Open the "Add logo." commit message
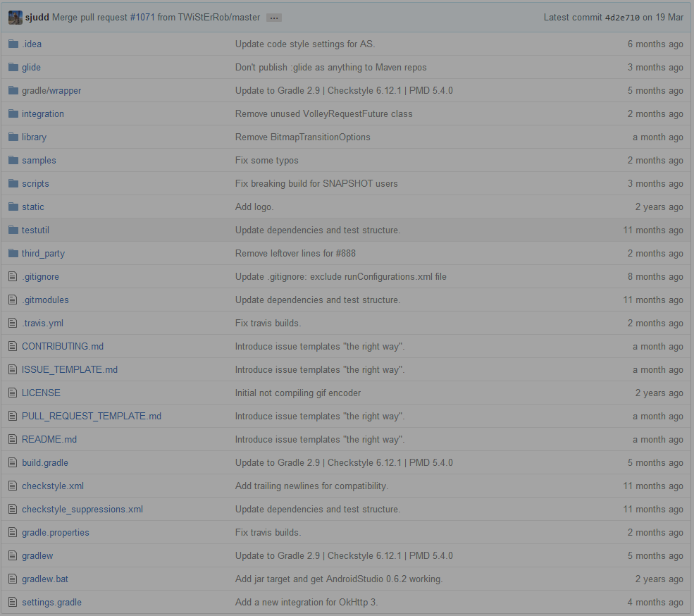The image size is (694, 616). 254,207
